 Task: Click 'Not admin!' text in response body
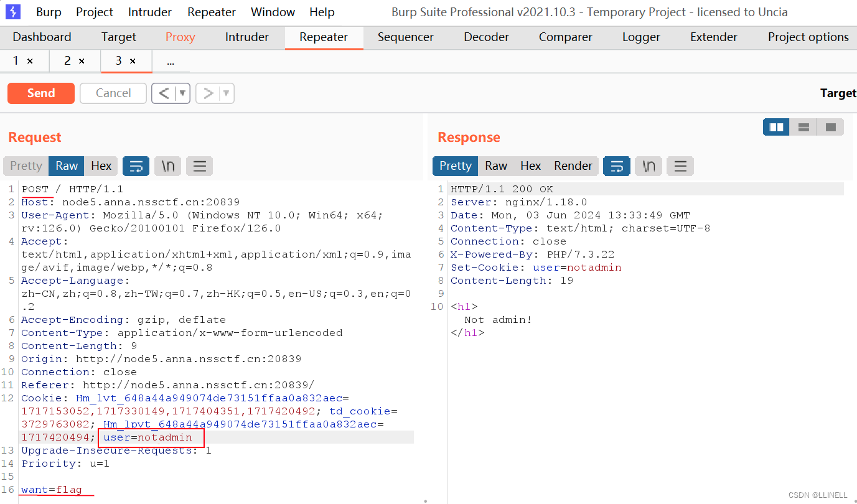(499, 320)
